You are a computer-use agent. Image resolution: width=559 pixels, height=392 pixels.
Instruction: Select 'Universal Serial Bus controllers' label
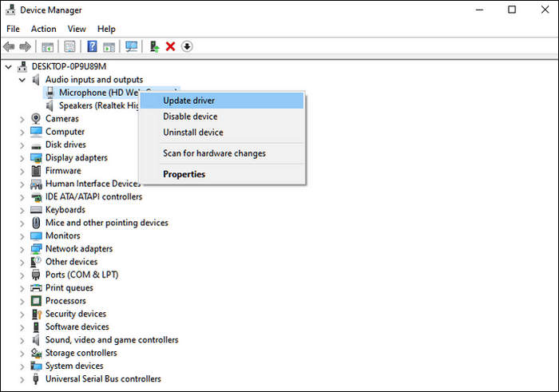click(103, 378)
